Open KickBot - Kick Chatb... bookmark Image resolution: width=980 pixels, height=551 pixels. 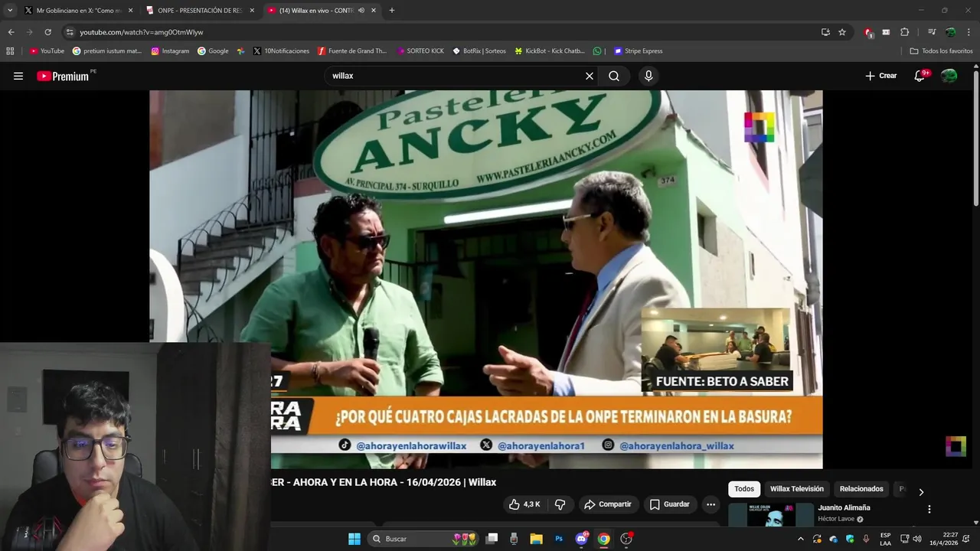550,51
